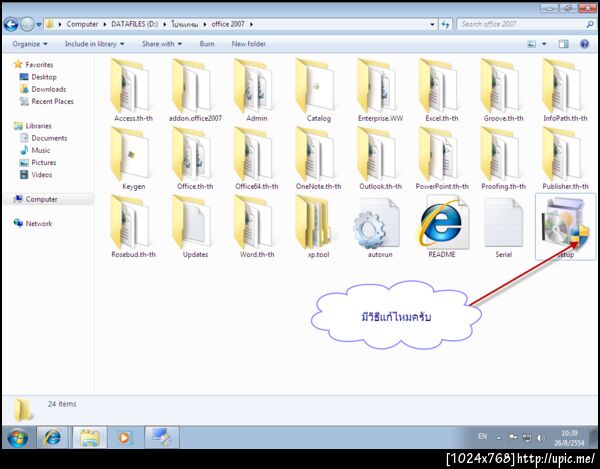Open the Access.th-th folder
Viewport: 600px width, 469px height.
tap(133, 91)
